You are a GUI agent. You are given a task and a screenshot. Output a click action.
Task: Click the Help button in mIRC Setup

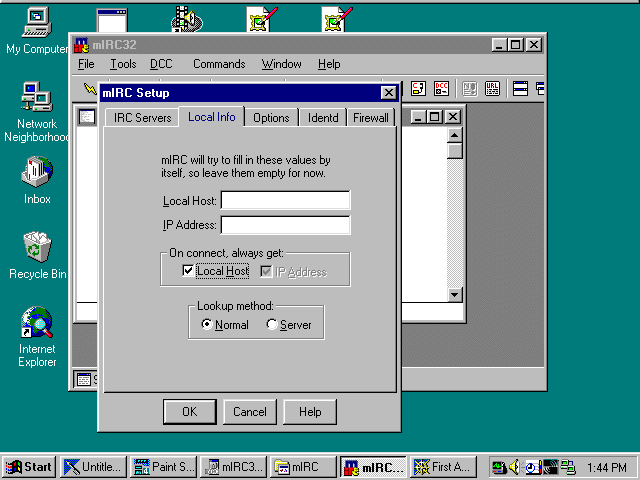[x=310, y=412]
